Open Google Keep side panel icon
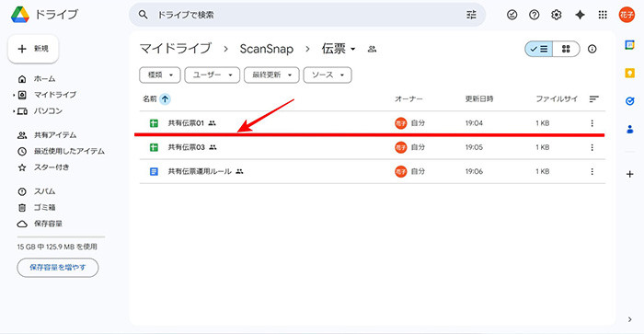This screenshot has height=334, width=644. (x=629, y=73)
